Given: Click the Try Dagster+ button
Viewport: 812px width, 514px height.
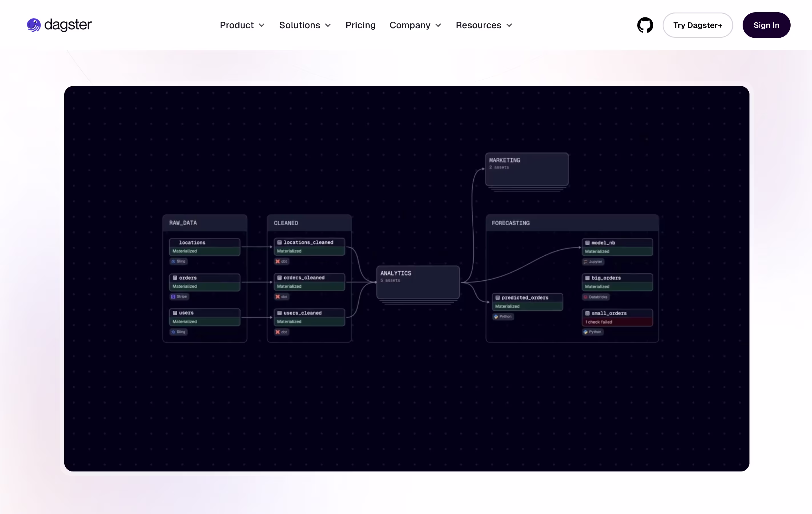Looking at the screenshot, I should pyautogui.click(x=697, y=25).
